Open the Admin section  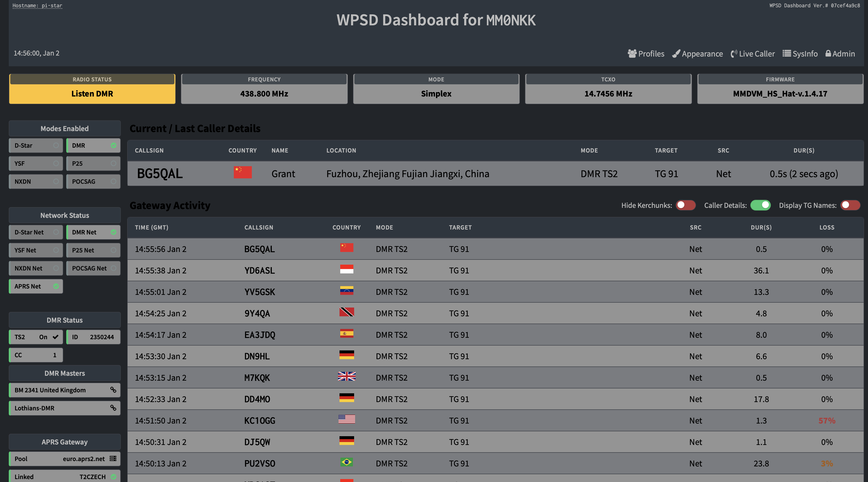click(840, 54)
